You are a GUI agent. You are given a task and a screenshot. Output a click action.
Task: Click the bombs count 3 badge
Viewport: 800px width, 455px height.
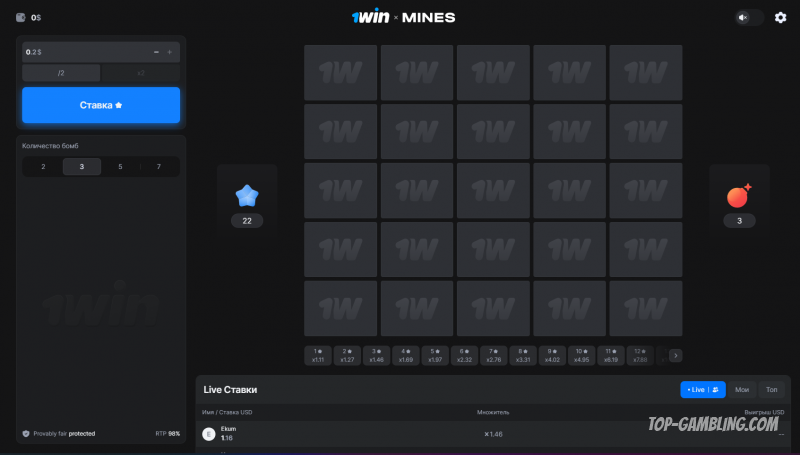click(739, 221)
